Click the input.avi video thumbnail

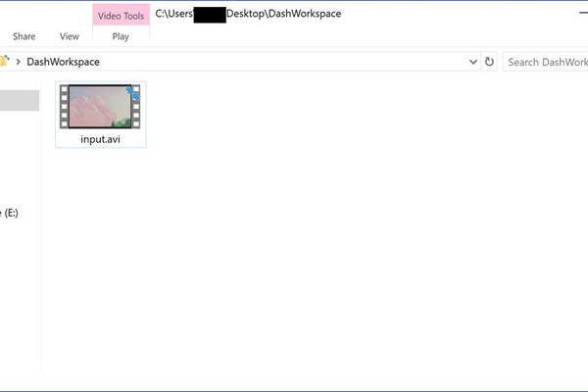pyautogui.click(x=100, y=107)
